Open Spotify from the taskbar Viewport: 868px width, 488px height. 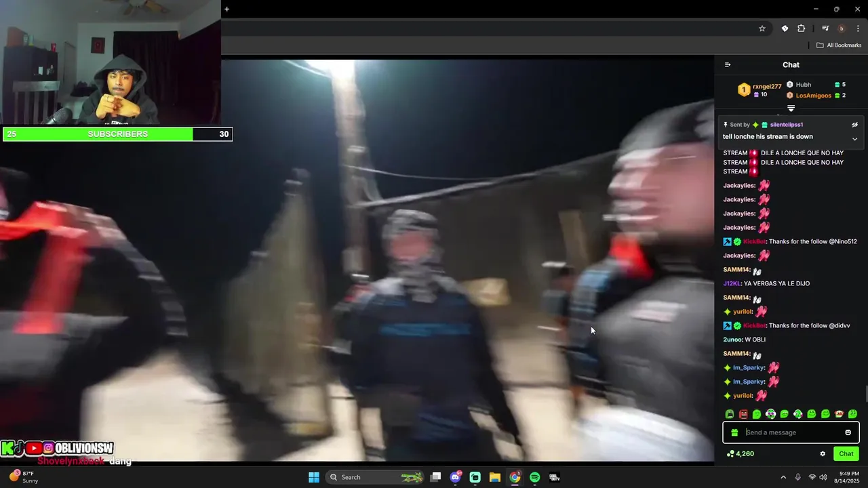[534, 477]
